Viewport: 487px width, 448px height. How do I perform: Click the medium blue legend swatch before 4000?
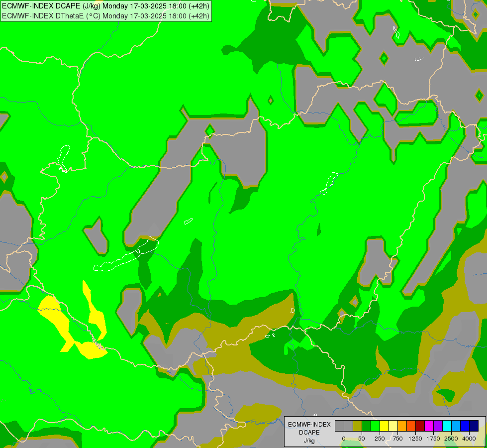coord(465,426)
